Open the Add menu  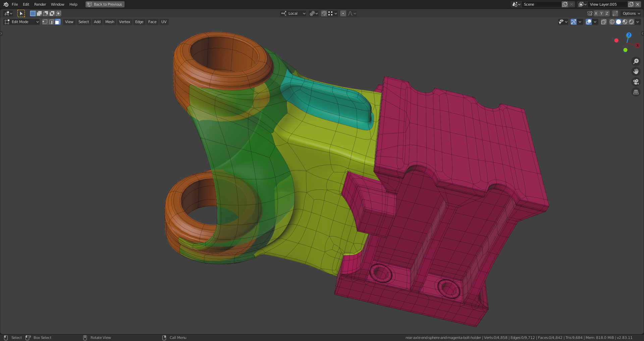pyautogui.click(x=97, y=22)
